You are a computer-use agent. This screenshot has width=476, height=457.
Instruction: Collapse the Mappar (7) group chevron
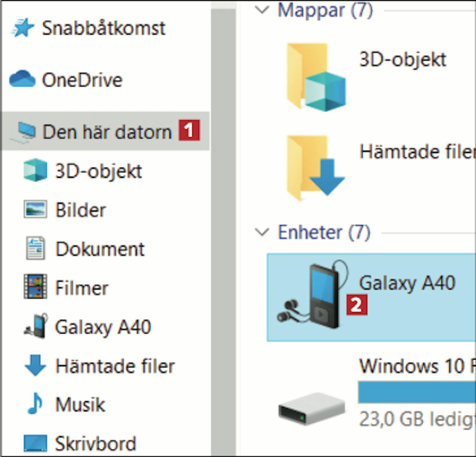pyautogui.click(x=262, y=10)
